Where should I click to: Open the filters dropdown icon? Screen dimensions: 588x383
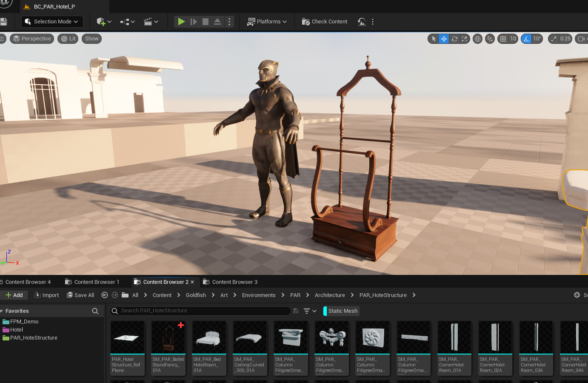tap(310, 311)
